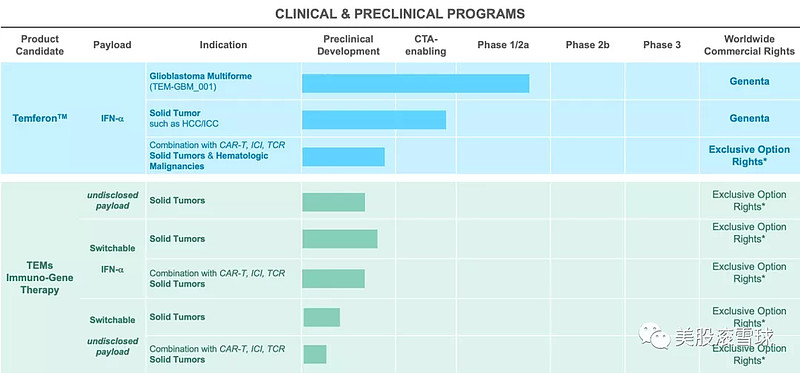Select the Phase 2b column header
The width and height of the screenshot is (800, 373).
coord(587,45)
